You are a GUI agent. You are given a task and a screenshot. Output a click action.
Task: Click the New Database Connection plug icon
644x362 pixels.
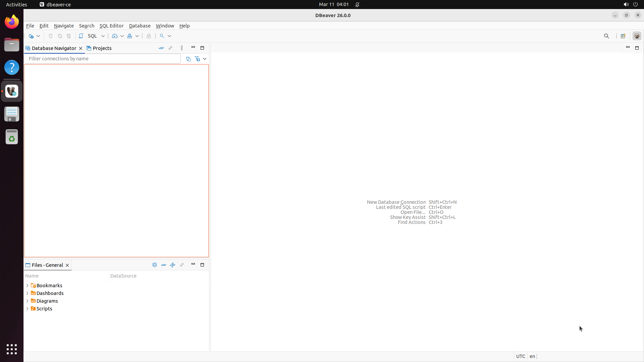coord(31,36)
